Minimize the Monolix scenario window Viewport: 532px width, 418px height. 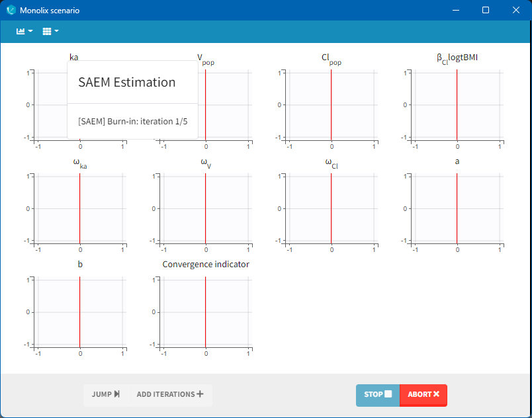[x=455, y=11]
